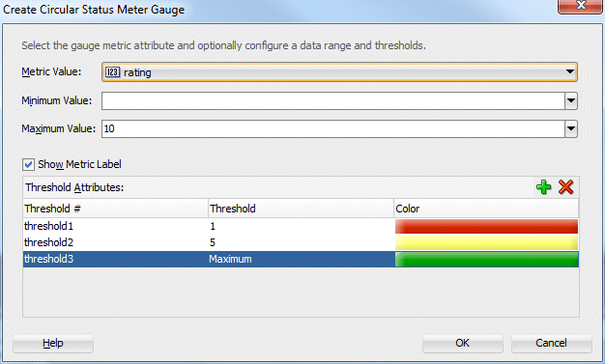Screen dimensions: 605x364
Task: Click the Maximum Value field containing 10
Action: [x=333, y=128]
